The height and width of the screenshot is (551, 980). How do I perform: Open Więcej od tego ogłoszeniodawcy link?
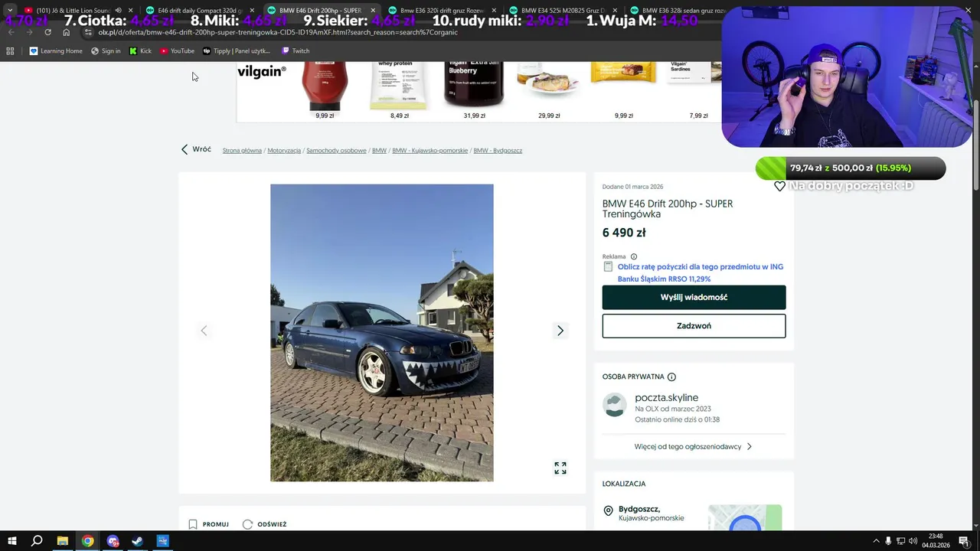[x=693, y=446]
